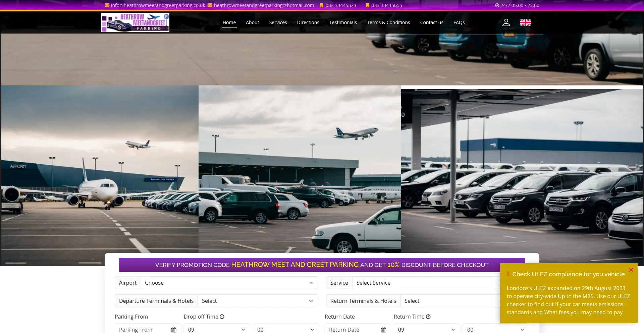Click calendar icon in Parking From field
This screenshot has width=644, height=333.
(173, 330)
